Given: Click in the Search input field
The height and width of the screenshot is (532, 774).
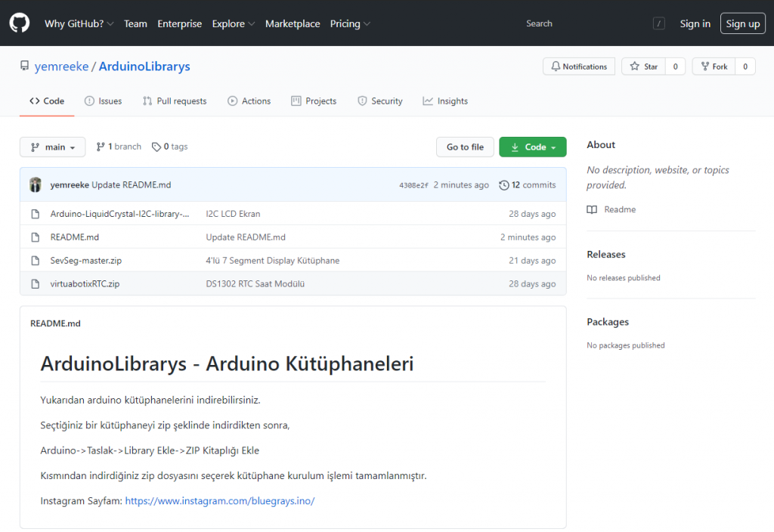Looking at the screenshot, I should coord(587,23).
